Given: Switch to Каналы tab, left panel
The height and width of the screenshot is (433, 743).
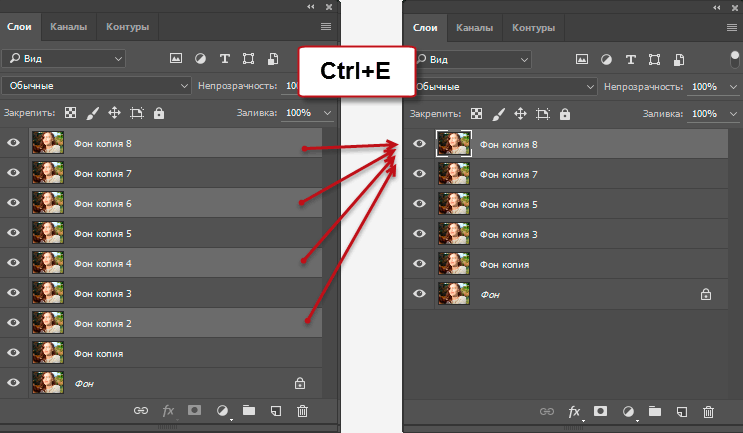Looking at the screenshot, I should coord(69,27).
